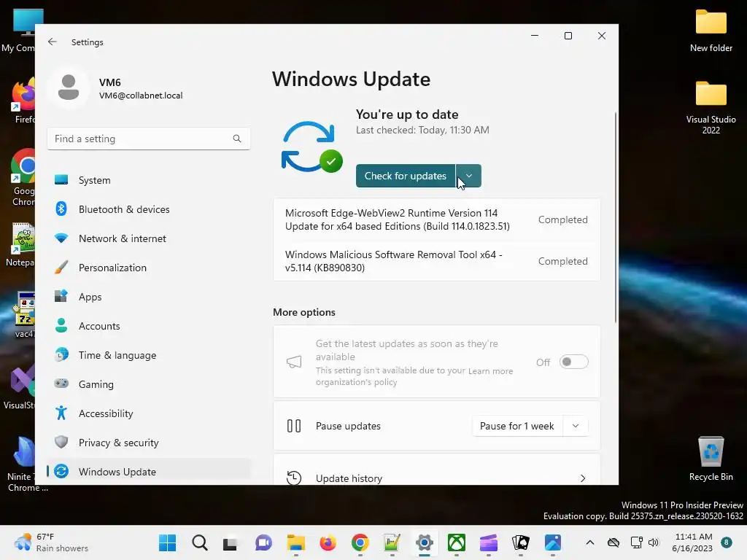Expand the Check for updates dropdown arrow
747x560 pixels.
tap(469, 176)
